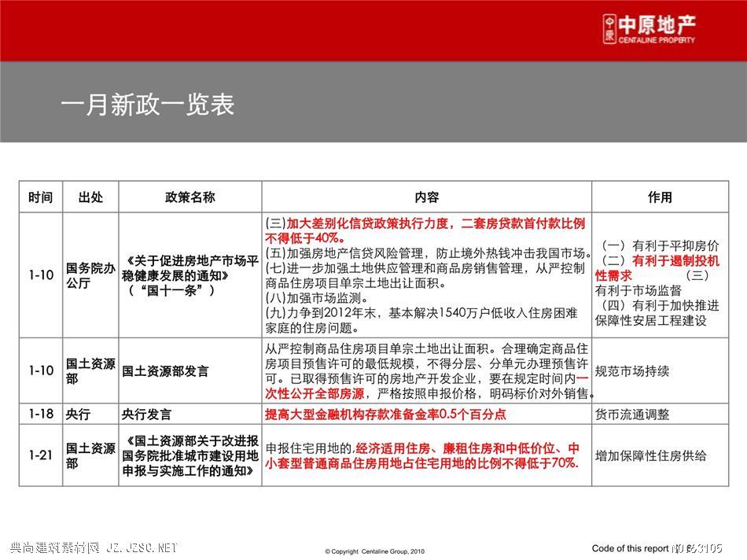Select the red text 经济适用住房、廉租住房和中低价位
747x560 pixels.
coord(455,448)
